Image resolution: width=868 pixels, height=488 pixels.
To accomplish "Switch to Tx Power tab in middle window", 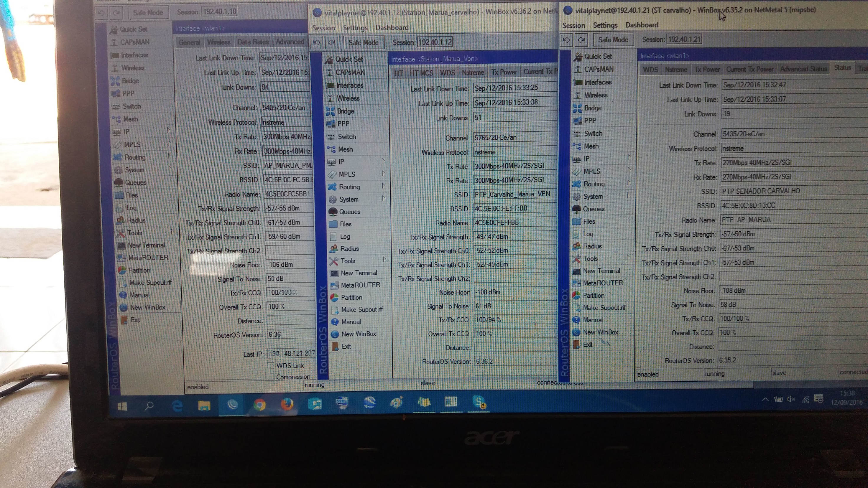I will pyautogui.click(x=504, y=72).
